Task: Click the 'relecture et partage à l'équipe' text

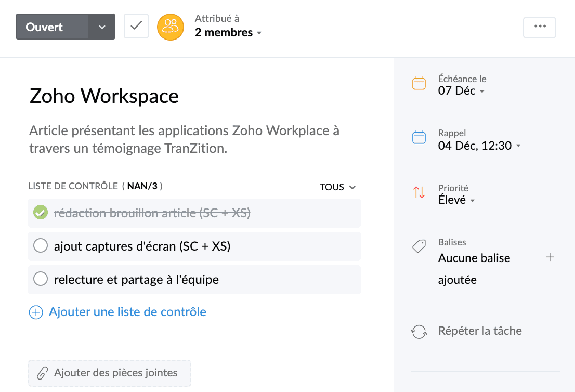Action: tap(136, 279)
